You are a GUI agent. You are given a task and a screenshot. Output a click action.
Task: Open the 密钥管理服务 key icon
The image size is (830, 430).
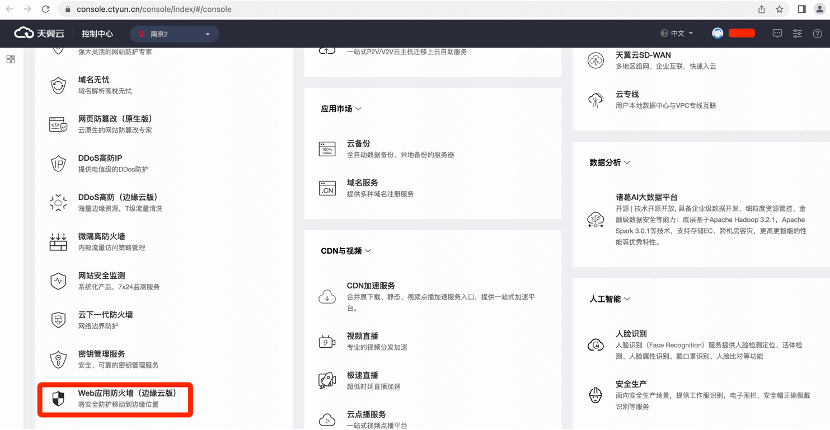pyautogui.click(x=58, y=360)
